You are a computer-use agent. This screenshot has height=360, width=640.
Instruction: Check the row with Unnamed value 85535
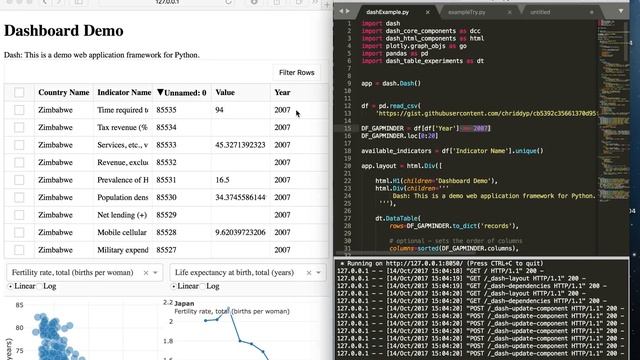click(19, 110)
